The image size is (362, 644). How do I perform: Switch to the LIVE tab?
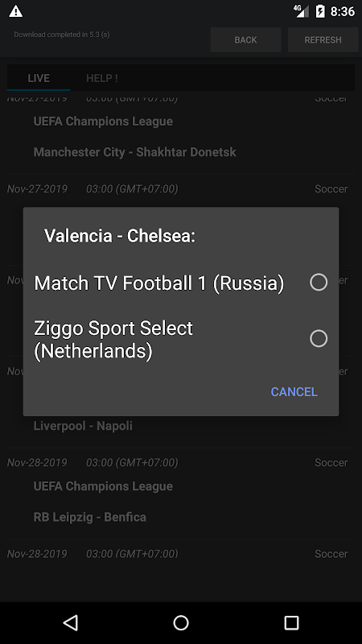coord(39,78)
